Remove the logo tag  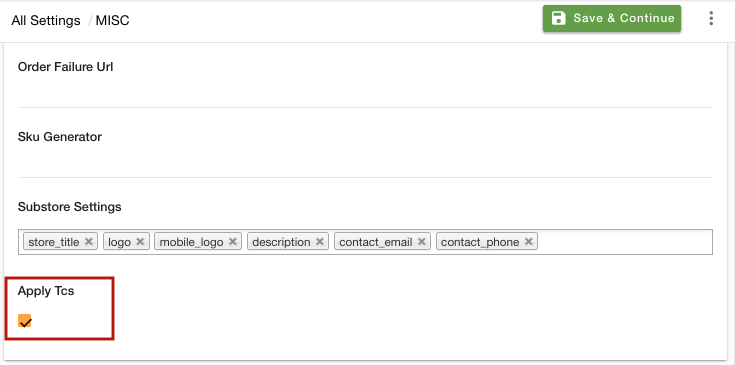point(140,242)
